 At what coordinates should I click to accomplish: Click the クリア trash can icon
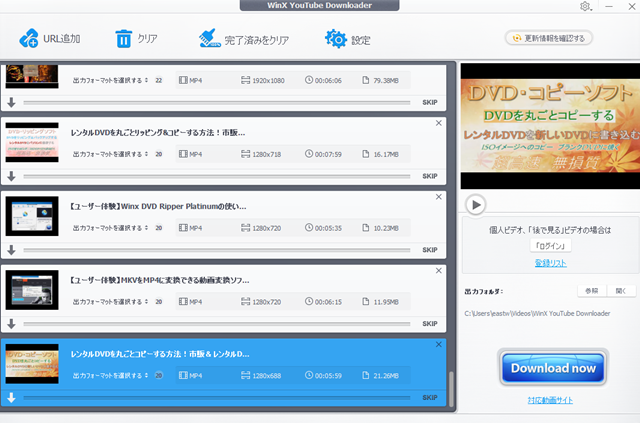[x=123, y=39]
